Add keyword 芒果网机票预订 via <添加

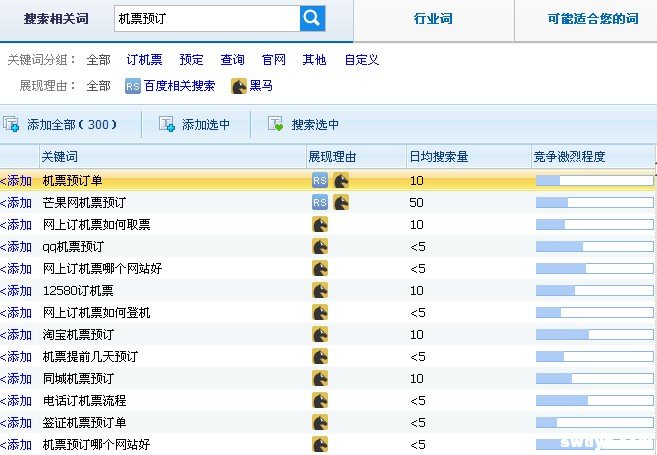[x=16, y=203]
